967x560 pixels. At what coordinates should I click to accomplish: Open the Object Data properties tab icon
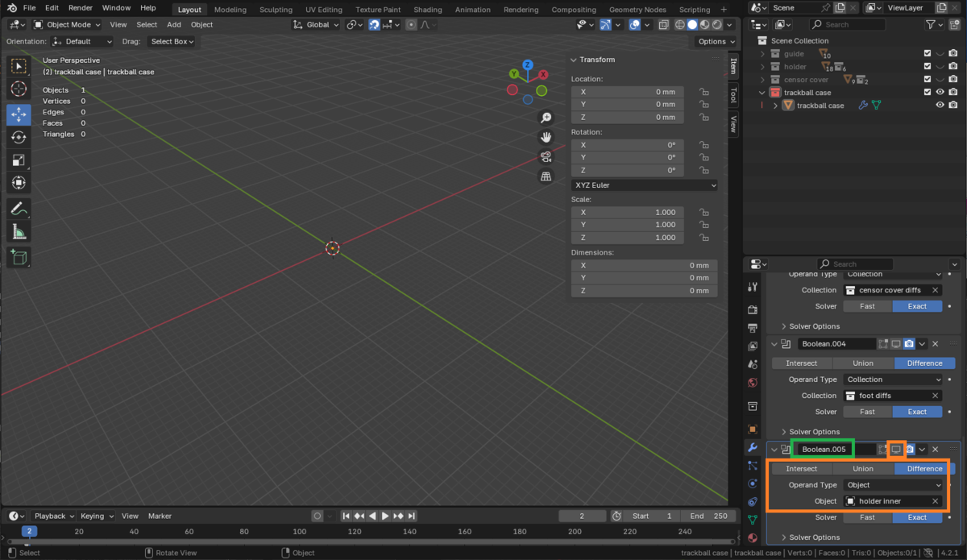click(753, 520)
